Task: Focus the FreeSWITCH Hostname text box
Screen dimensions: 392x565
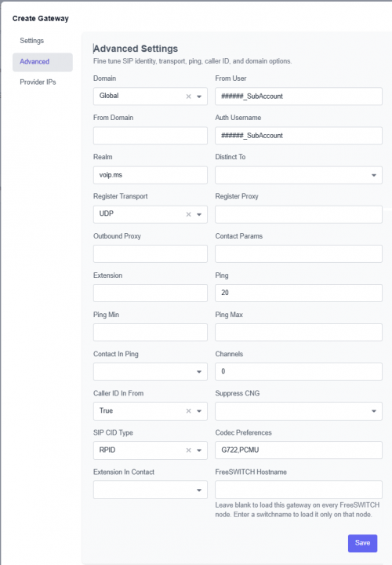Action: 299,490
